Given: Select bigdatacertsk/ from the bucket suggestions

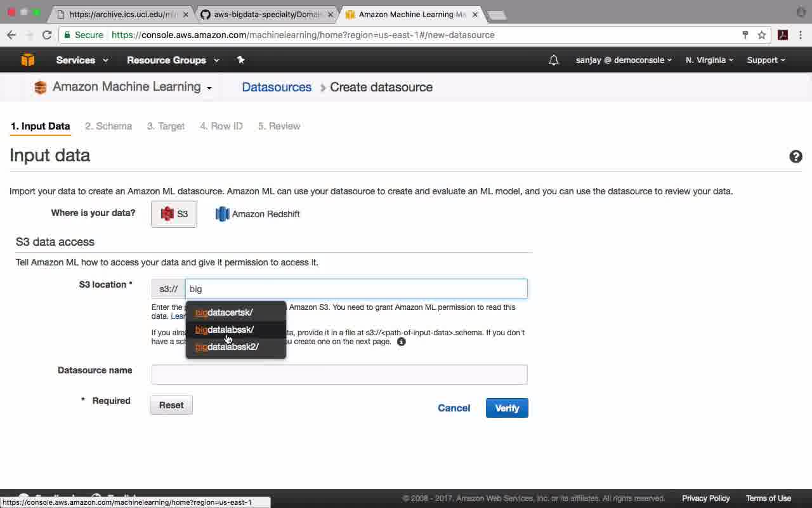Looking at the screenshot, I should pos(236,312).
